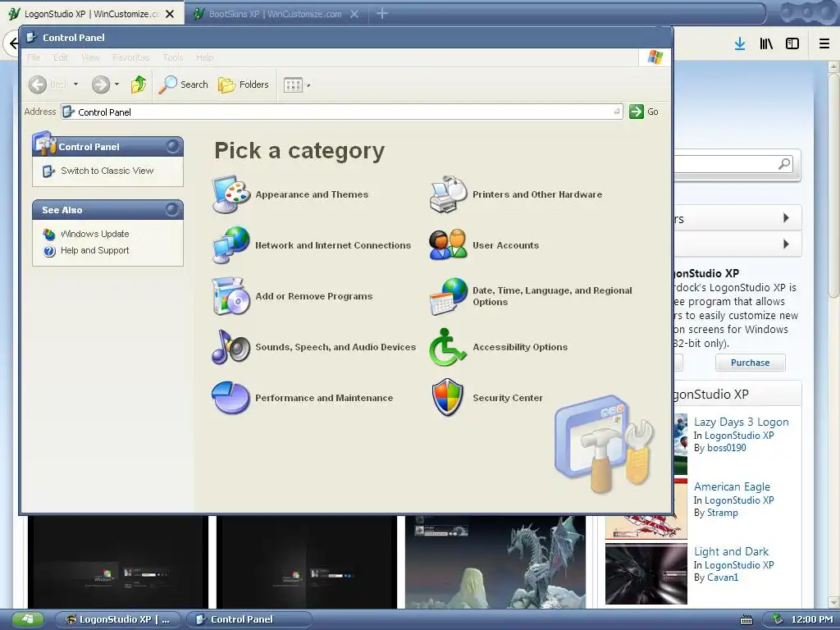The width and height of the screenshot is (840, 630).
Task: Open Appearance and Themes category icon
Action: [231, 194]
